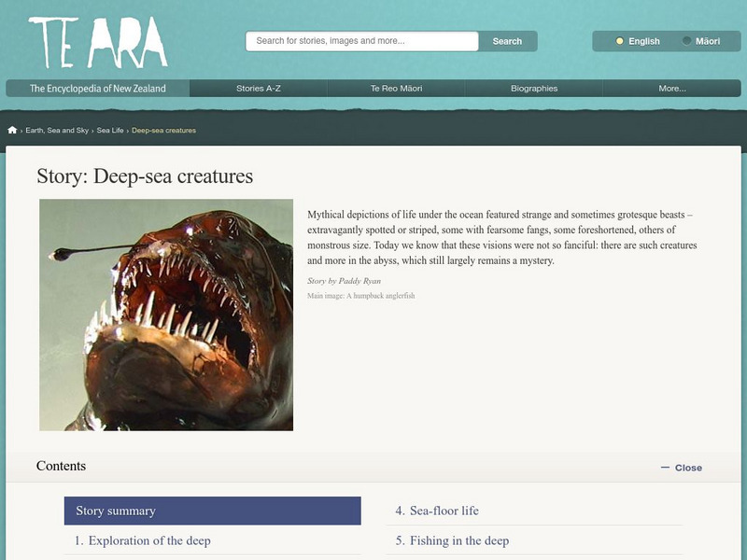Click 'Main image: A humpback anglerfish' caption
The image size is (747, 560).
[x=361, y=296]
